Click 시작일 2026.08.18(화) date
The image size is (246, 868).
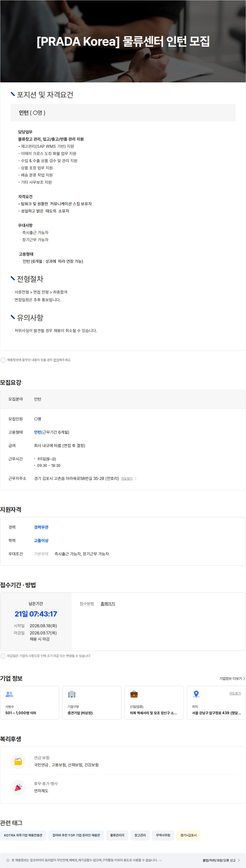43,626
